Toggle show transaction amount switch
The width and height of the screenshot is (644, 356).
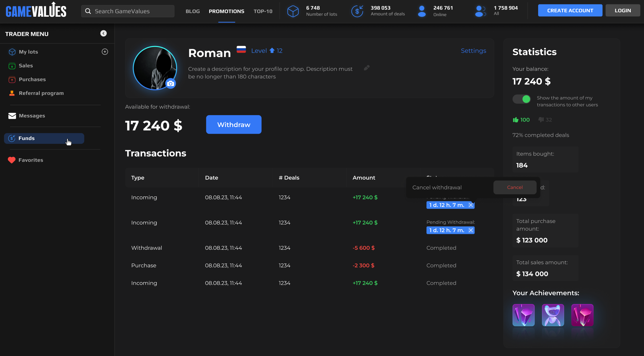[522, 99]
